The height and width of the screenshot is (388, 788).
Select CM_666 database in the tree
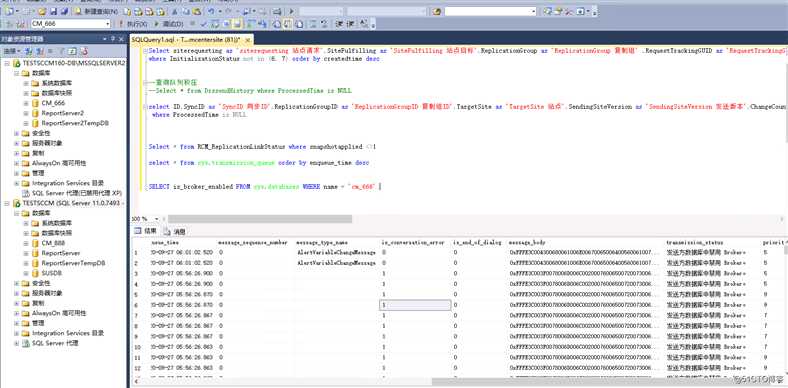[x=53, y=103]
